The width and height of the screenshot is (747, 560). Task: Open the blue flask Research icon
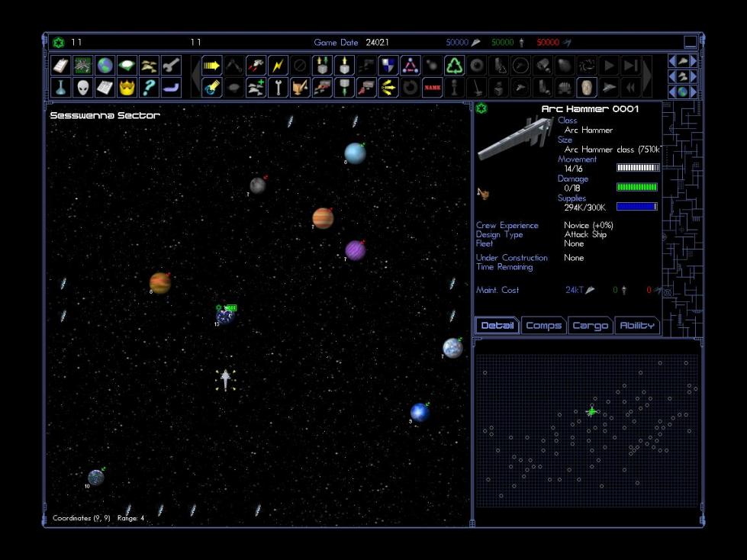pos(61,87)
